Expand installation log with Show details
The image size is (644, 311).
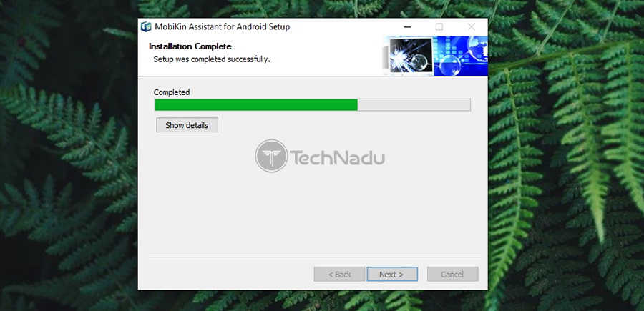(x=187, y=125)
